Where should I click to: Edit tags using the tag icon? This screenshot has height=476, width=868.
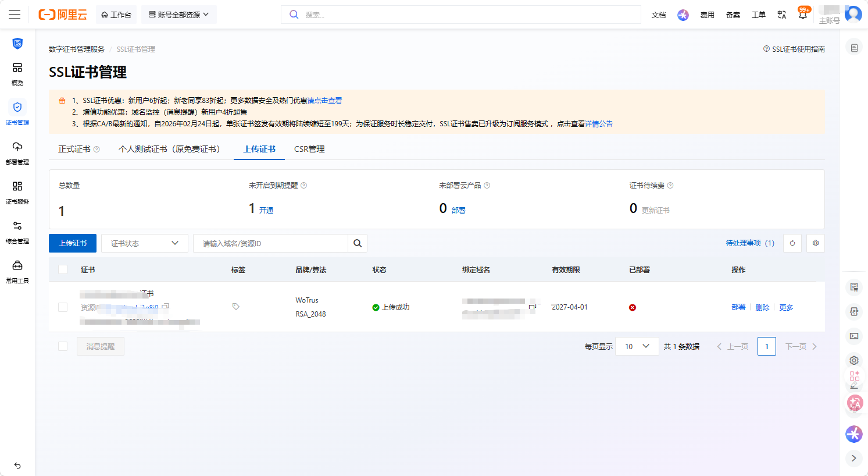[x=235, y=307]
